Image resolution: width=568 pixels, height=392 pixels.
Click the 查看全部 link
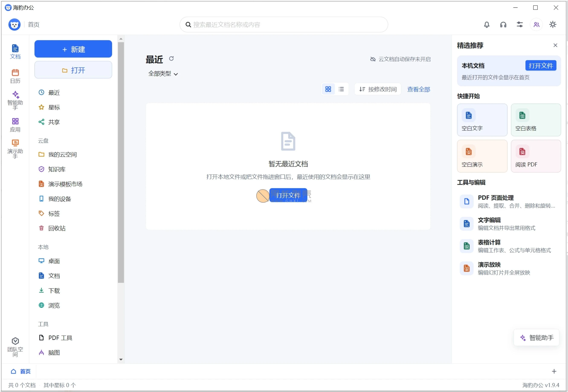pyautogui.click(x=418, y=89)
